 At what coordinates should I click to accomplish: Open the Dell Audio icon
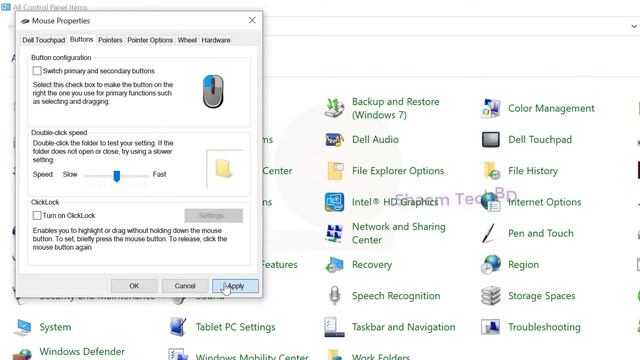[334, 140]
